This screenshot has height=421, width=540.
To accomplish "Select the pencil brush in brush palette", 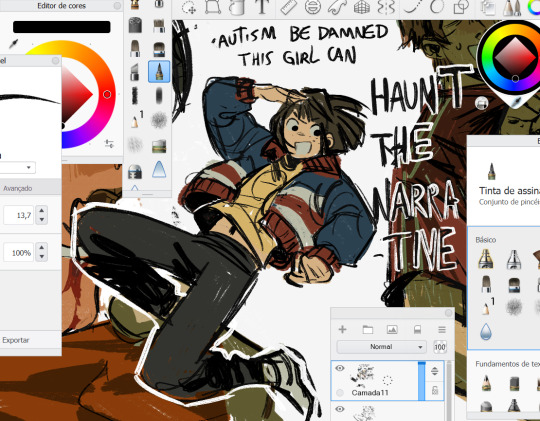I will point(135,121).
